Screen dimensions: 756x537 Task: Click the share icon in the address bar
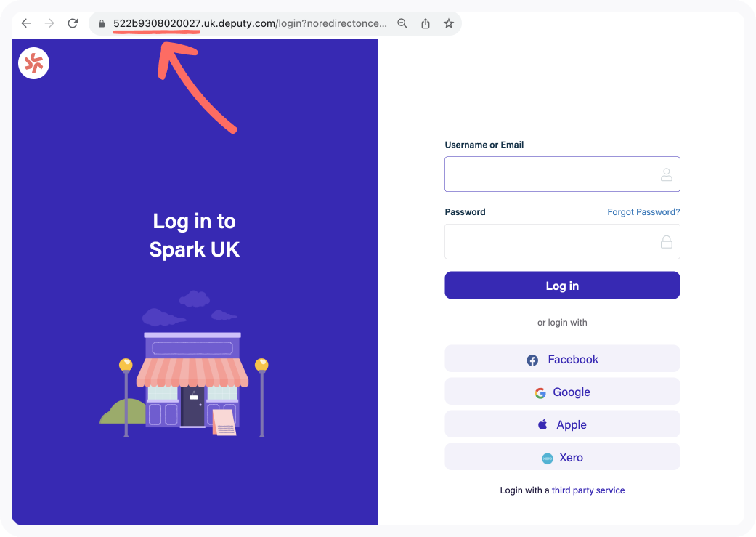pyautogui.click(x=426, y=23)
